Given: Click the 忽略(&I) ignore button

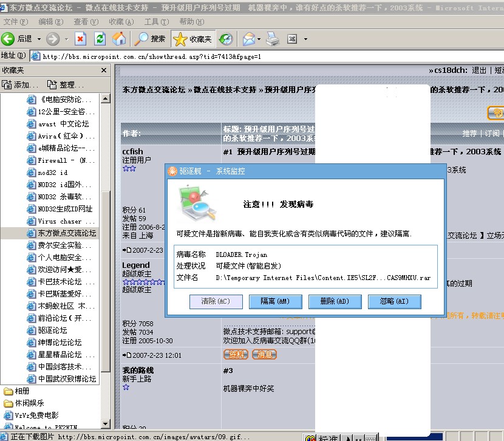Looking at the screenshot, I should click(x=394, y=301).
